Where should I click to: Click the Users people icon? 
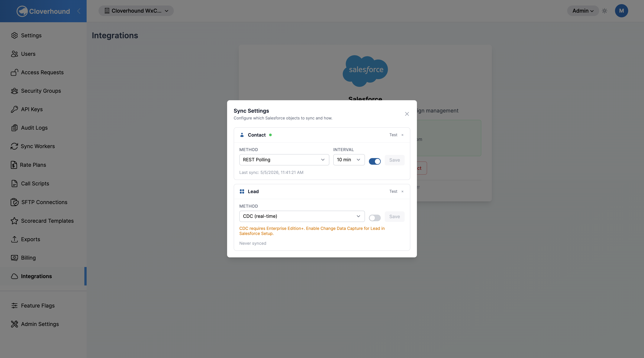click(14, 54)
